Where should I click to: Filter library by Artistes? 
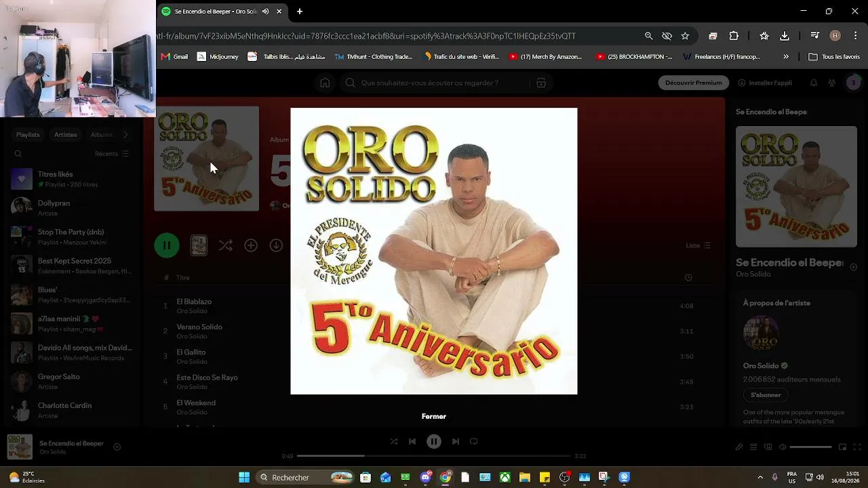66,135
